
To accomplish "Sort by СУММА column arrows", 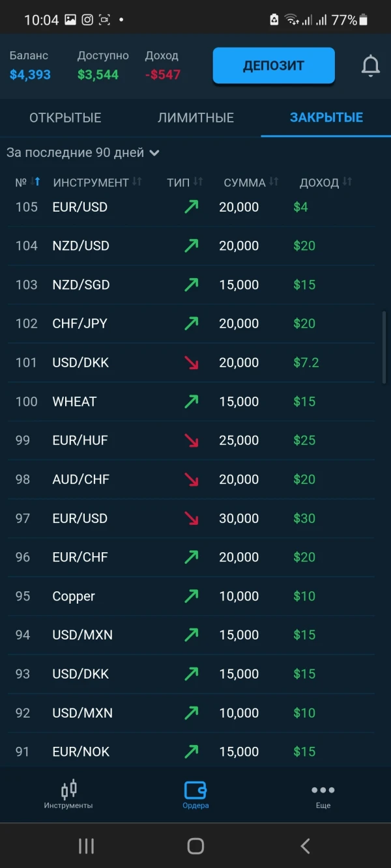I will click(274, 182).
